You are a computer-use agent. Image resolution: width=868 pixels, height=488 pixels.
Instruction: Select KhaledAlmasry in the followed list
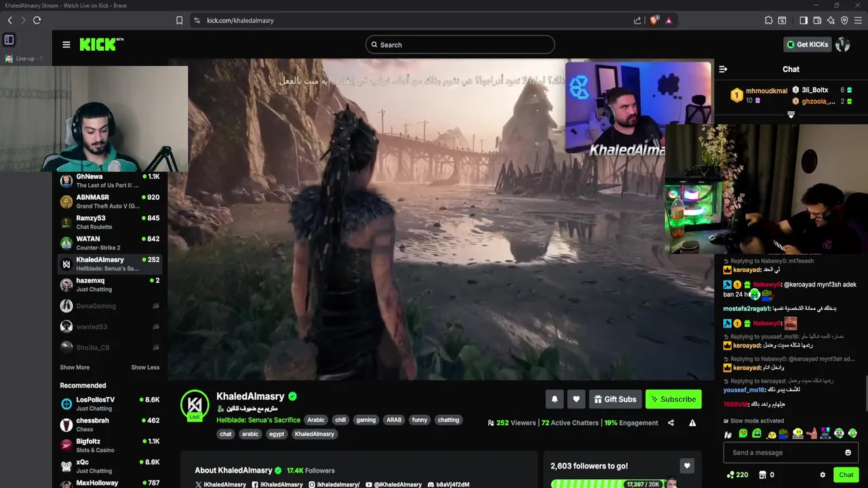point(110,264)
